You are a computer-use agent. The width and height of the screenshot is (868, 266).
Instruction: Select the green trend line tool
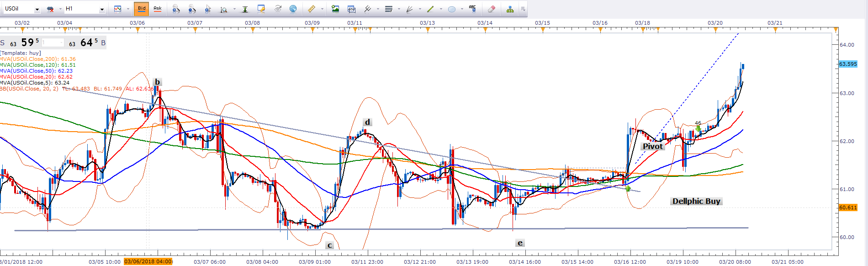(x=430, y=9)
